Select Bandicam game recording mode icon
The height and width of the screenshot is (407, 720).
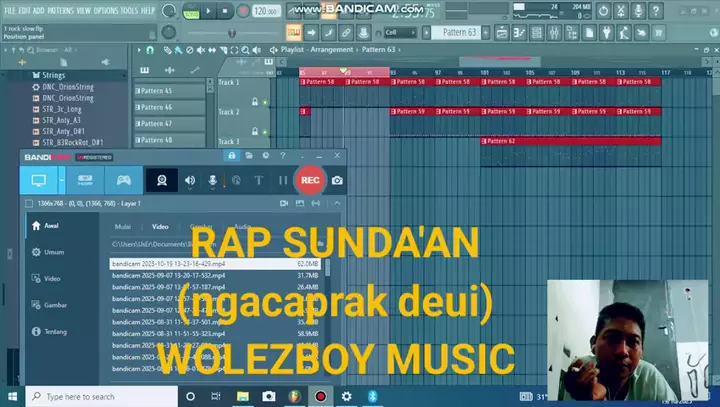(123, 180)
